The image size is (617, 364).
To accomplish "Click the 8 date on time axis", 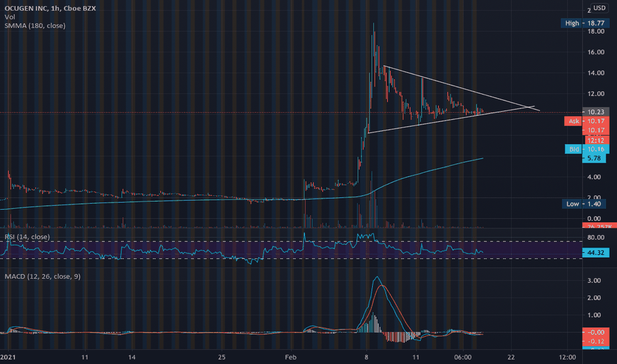I will pos(366,357).
